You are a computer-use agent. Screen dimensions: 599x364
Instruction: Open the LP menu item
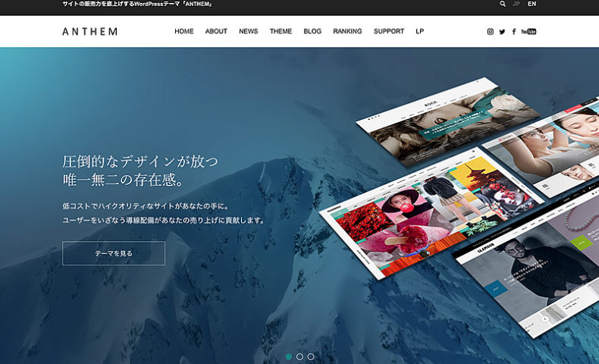(420, 31)
